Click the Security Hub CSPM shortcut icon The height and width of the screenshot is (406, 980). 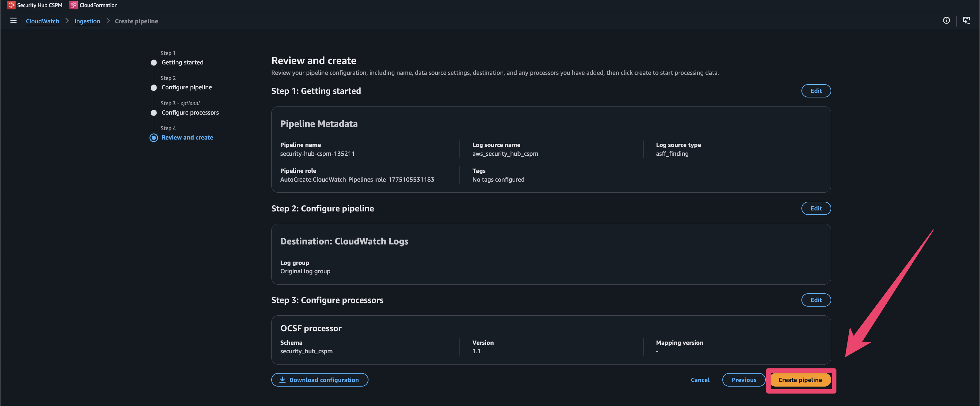click(x=11, y=5)
